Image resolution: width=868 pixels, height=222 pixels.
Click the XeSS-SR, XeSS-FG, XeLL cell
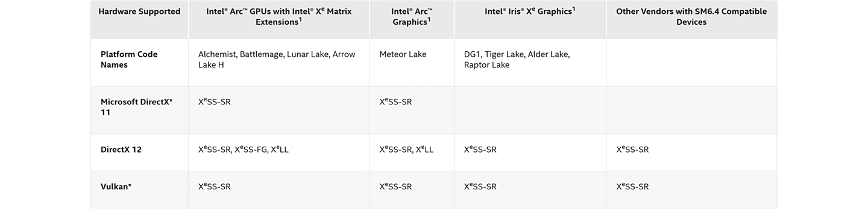[x=244, y=149]
